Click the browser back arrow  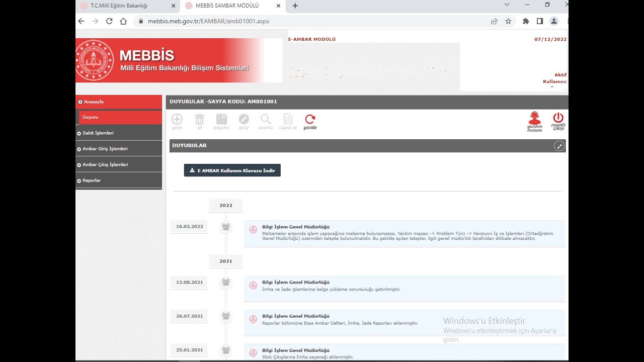81,21
